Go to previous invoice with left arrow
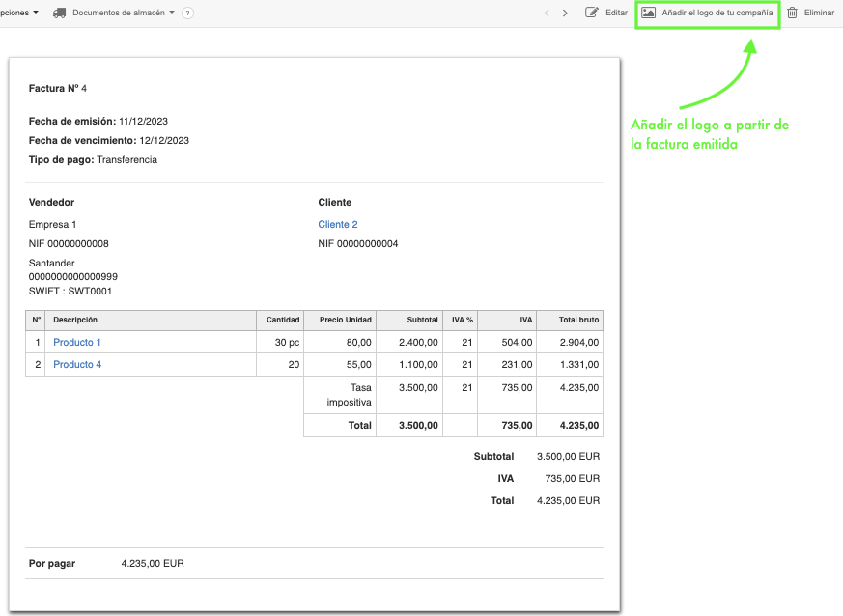Viewport: 843px width, 616px height. (547, 14)
